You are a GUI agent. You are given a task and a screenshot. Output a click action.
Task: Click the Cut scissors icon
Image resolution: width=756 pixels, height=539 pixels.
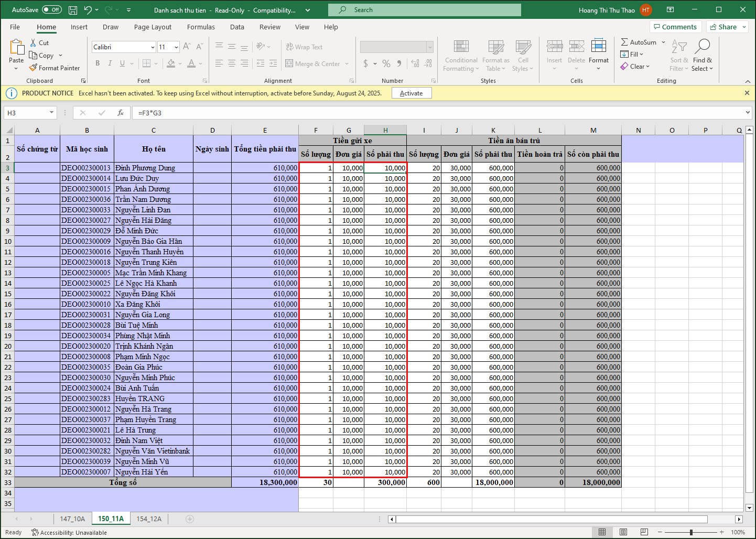coord(34,42)
